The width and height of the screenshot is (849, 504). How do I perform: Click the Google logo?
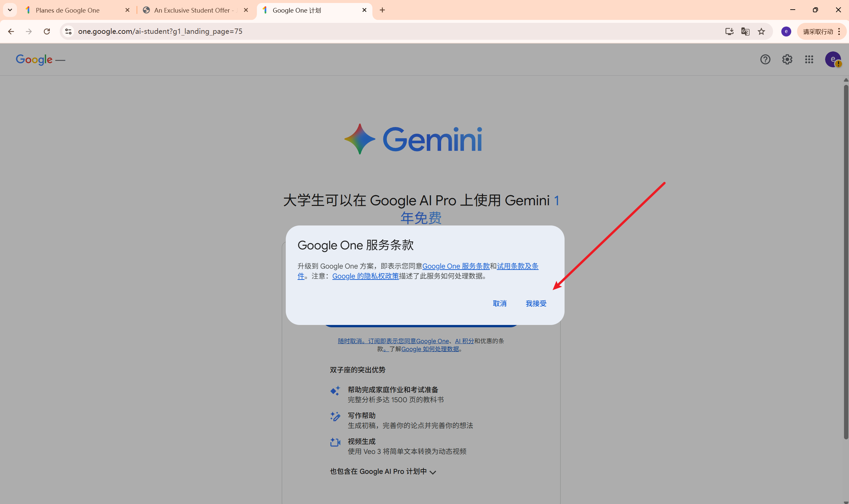[34, 60]
